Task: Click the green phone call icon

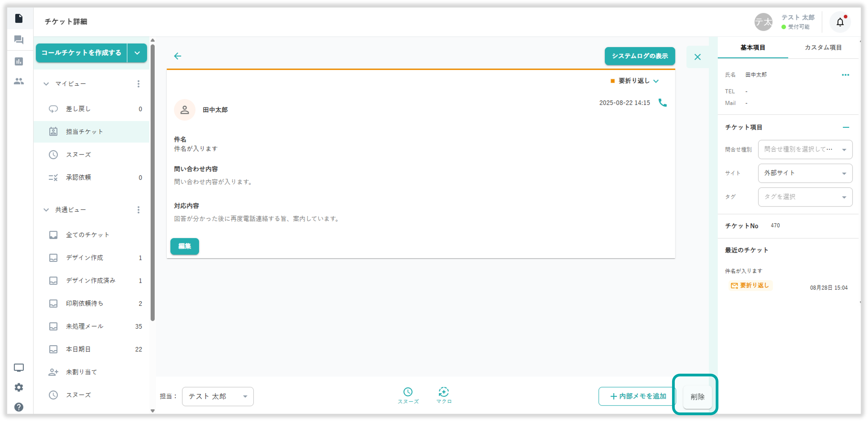Action: click(x=662, y=103)
